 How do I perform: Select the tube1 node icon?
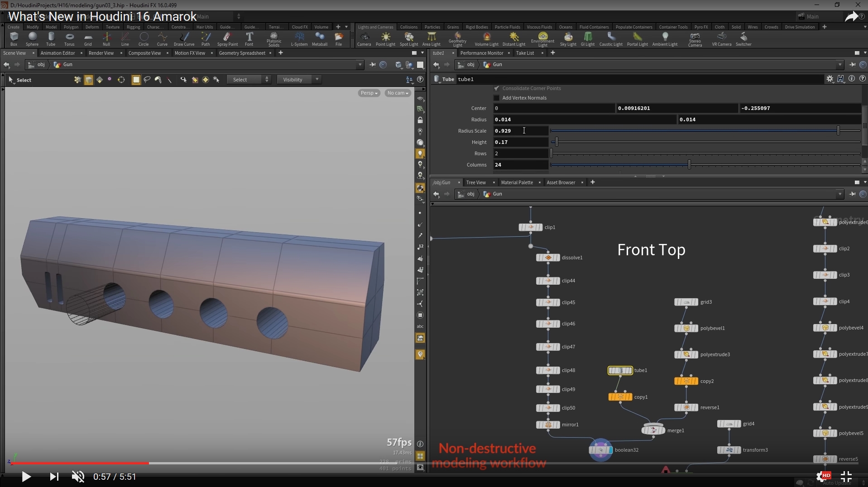pyautogui.click(x=620, y=371)
